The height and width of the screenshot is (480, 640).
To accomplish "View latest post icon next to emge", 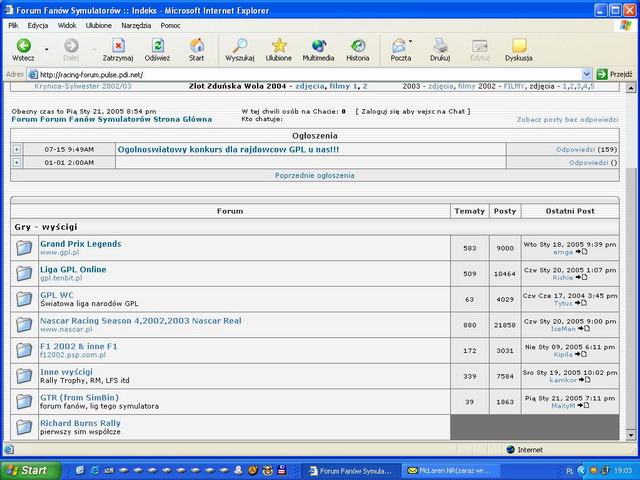I will (581, 252).
